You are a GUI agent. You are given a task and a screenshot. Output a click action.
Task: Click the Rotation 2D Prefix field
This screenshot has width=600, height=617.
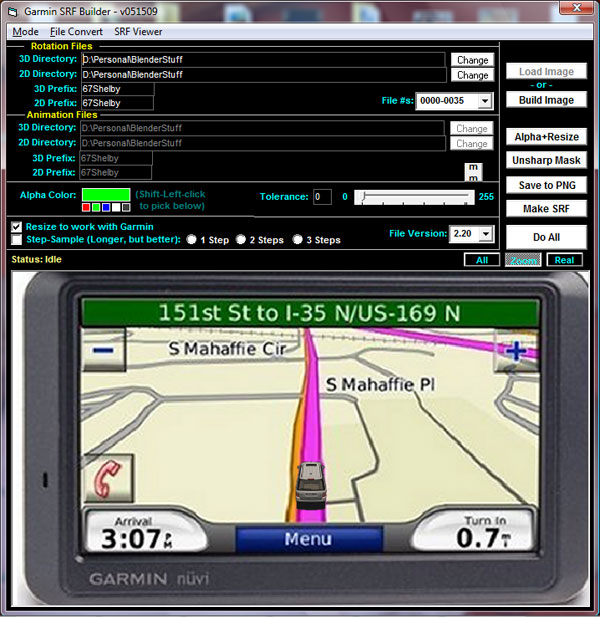(x=117, y=103)
